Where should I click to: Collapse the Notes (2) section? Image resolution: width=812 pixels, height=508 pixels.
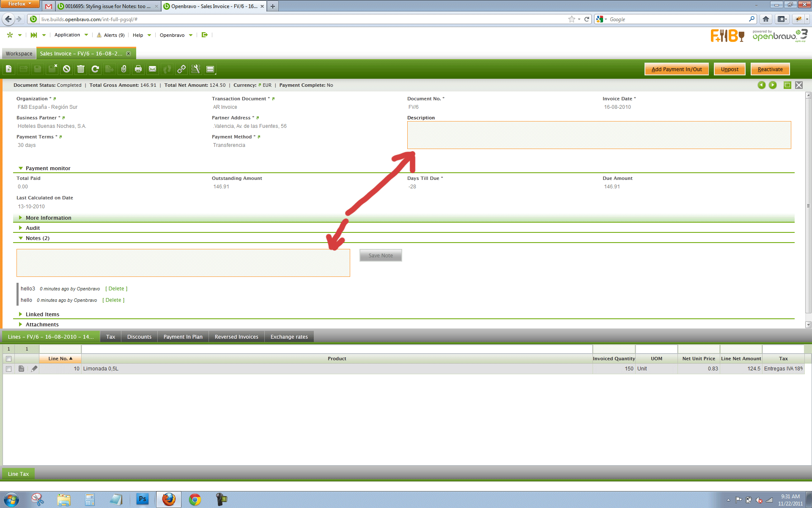click(37, 238)
